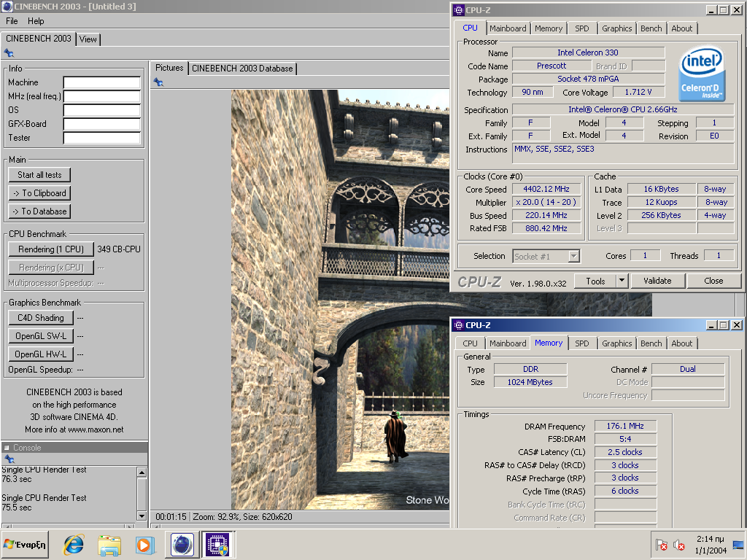Click the console scrollbar down arrow
This screenshot has width=747, height=560.
tap(142, 516)
